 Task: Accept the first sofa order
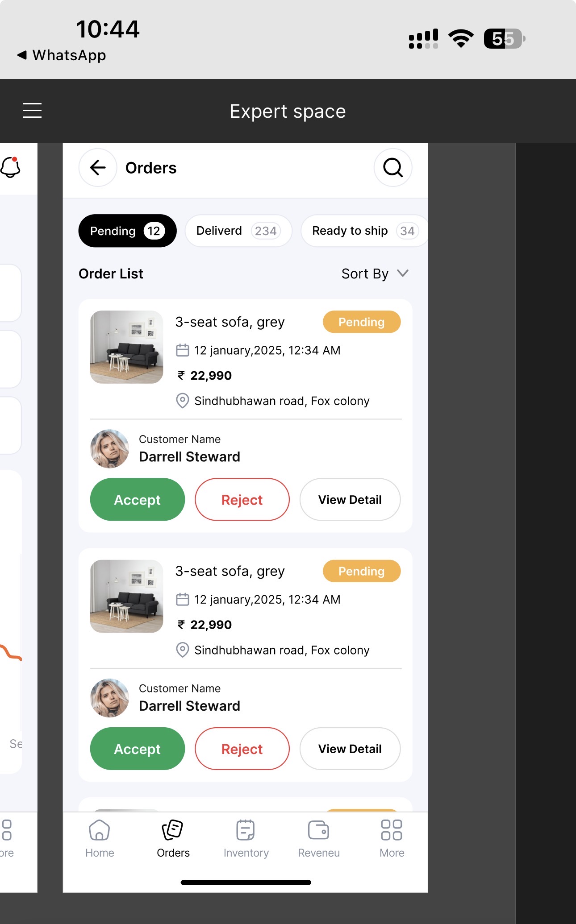(138, 500)
